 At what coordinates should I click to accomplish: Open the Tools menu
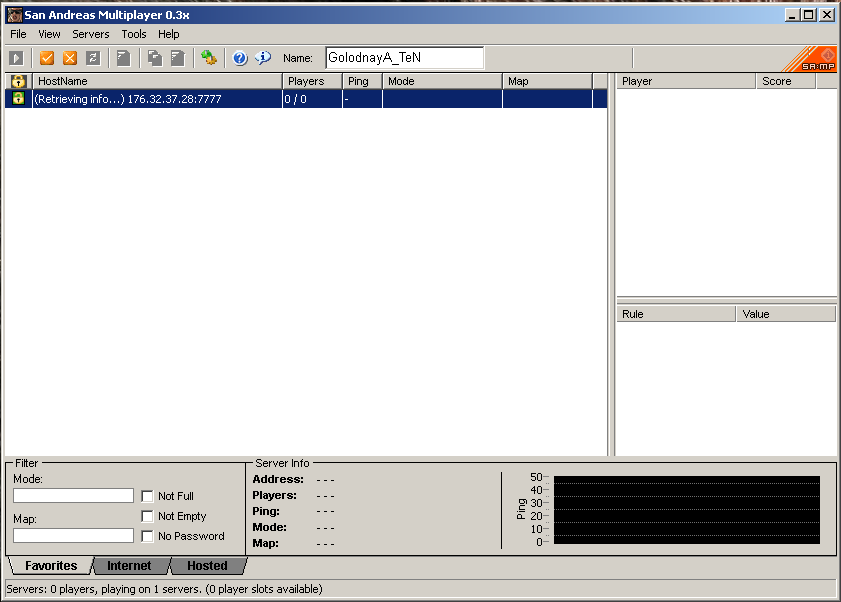point(134,34)
